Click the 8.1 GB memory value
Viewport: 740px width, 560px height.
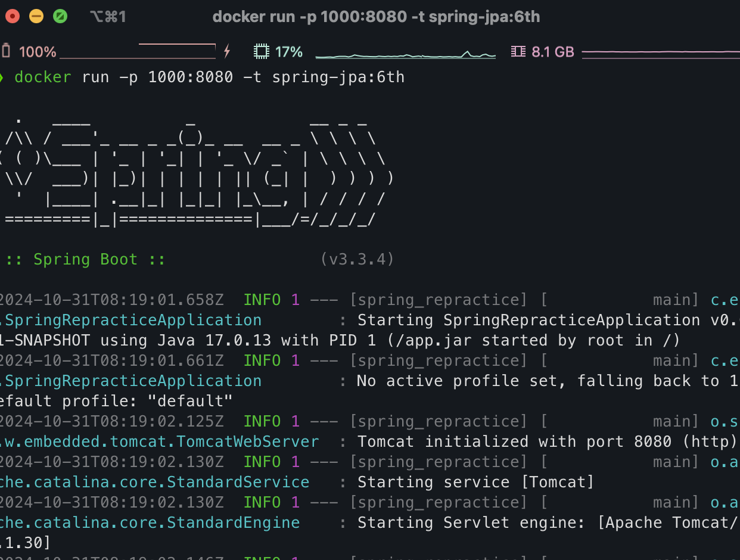tap(553, 52)
